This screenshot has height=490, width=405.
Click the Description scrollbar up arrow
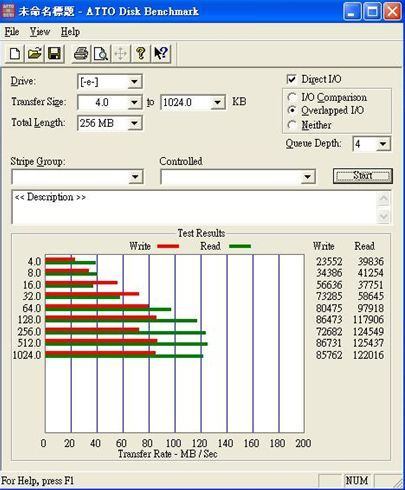(384, 199)
